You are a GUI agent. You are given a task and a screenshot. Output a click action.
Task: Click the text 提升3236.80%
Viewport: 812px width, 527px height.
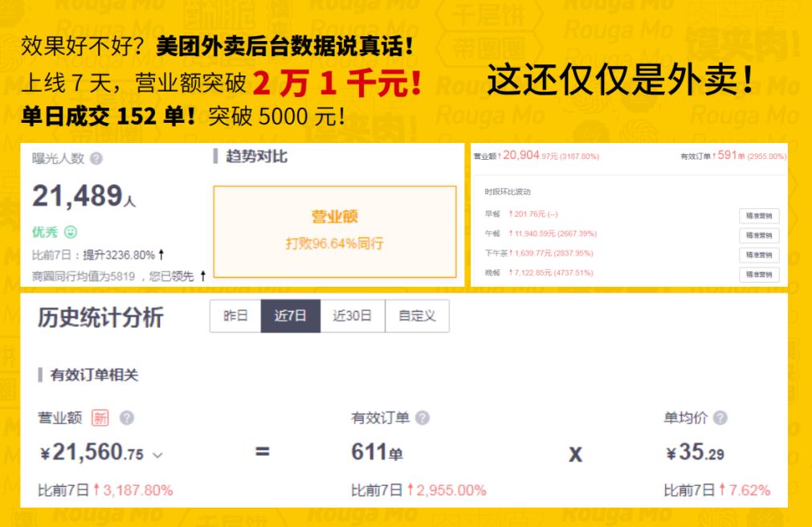(x=119, y=255)
